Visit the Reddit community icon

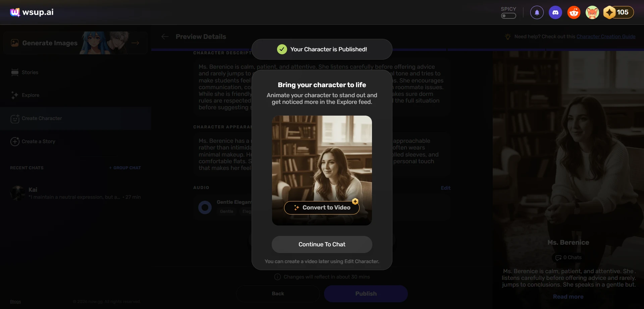[x=574, y=12]
